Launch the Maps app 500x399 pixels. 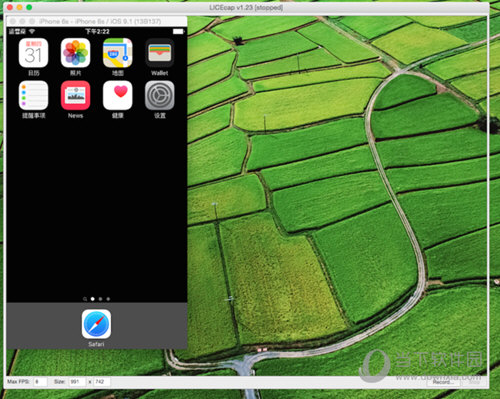[118, 53]
